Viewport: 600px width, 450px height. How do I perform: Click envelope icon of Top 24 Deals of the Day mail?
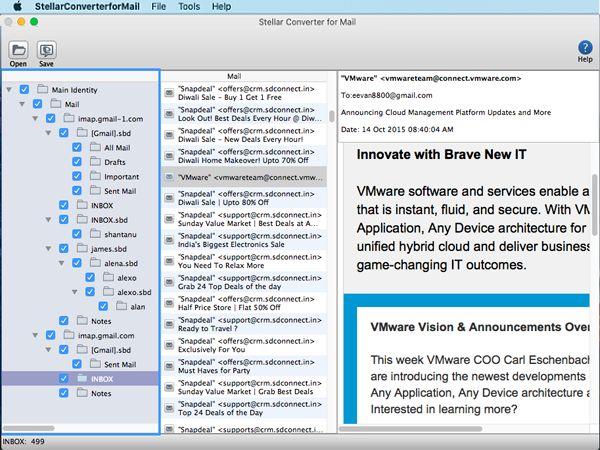tap(169, 408)
